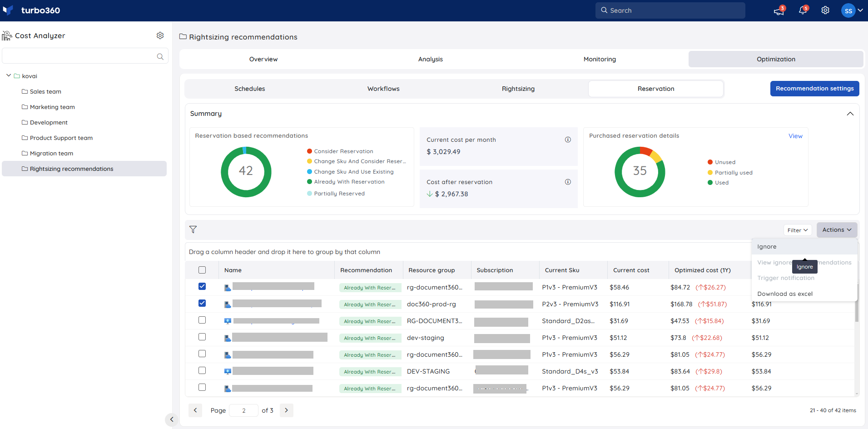Screen dimensions: 868x429
Task: Click the funnel filter icon
Action: [x=193, y=229]
